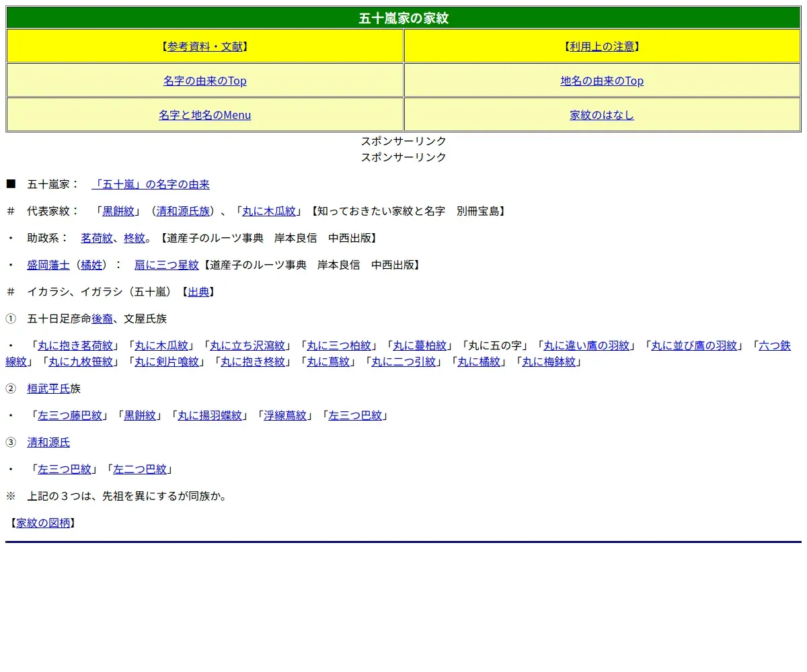The width and height of the screenshot is (807, 672).
Task: Open the 浮線蔦紋 link
Action: tap(285, 415)
